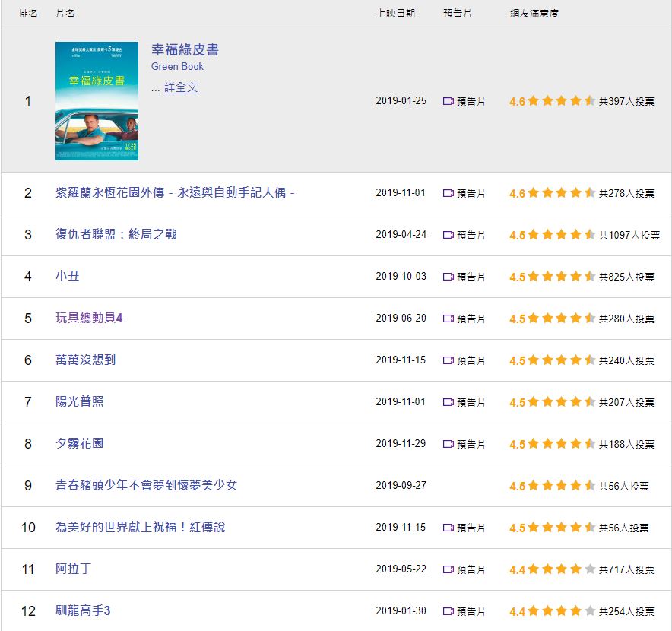Image resolution: width=672 pixels, height=631 pixels.
Task: Open the 幸福綠皮書 movie poster thumbnail
Action: click(x=97, y=101)
